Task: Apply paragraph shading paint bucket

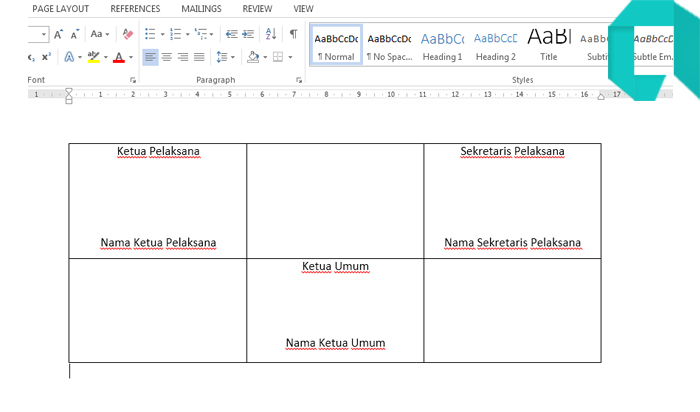Action: coord(253,57)
